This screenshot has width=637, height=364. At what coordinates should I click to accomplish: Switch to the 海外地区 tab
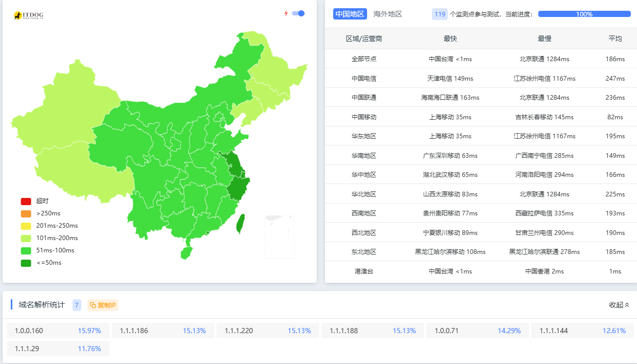pos(388,14)
